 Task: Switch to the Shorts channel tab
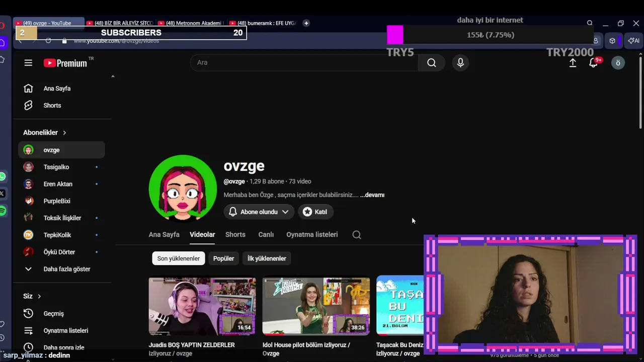click(x=235, y=235)
